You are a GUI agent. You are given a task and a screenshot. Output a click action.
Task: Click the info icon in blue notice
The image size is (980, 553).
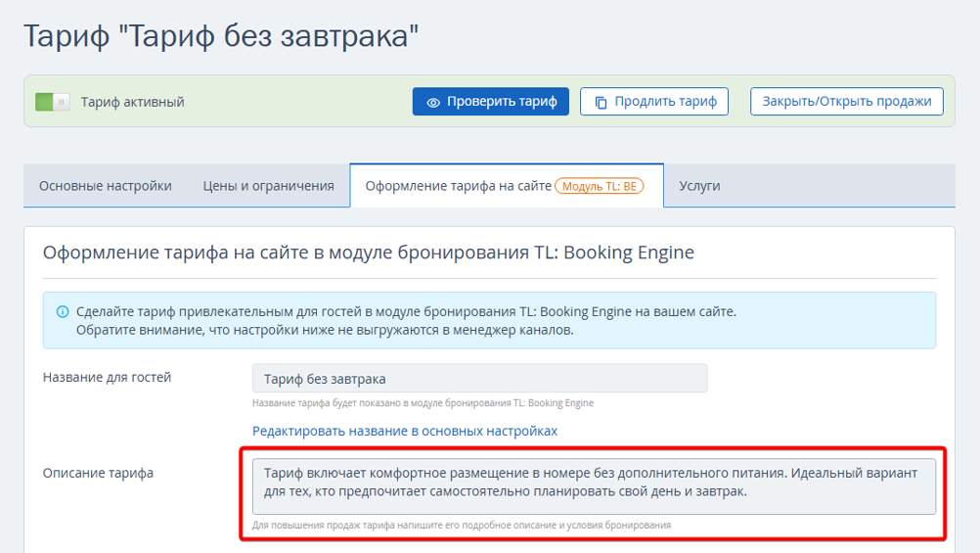(63, 311)
